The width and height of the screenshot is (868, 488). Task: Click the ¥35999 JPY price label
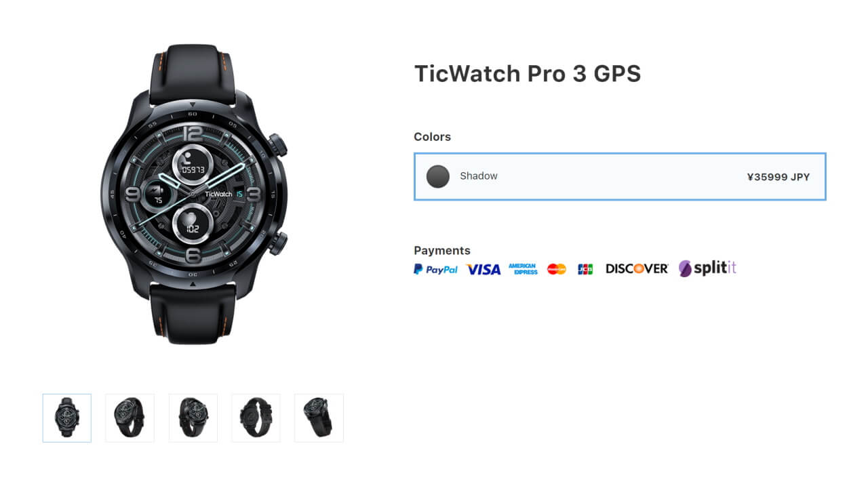pyautogui.click(x=778, y=177)
